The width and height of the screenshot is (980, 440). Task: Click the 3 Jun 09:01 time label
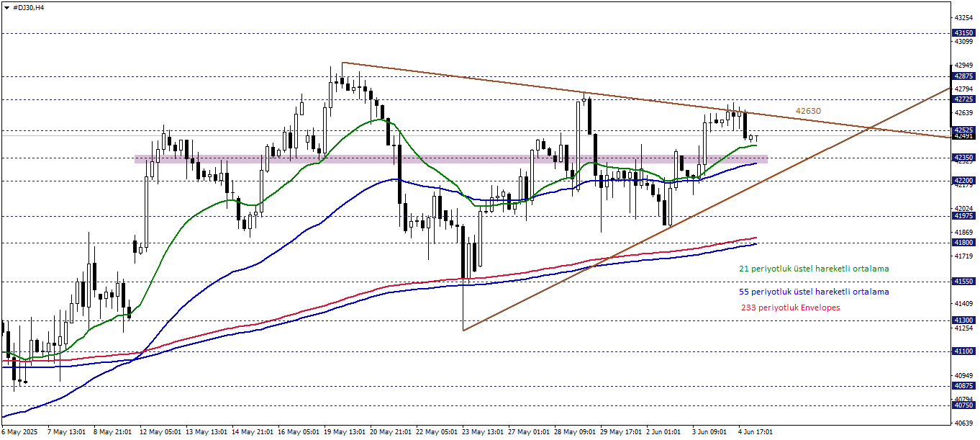coord(711,432)
